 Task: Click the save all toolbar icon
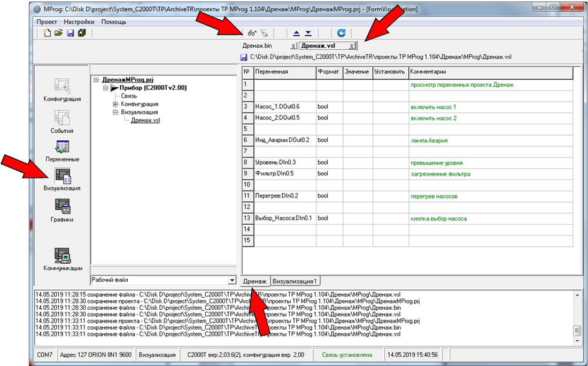(82, 33)
